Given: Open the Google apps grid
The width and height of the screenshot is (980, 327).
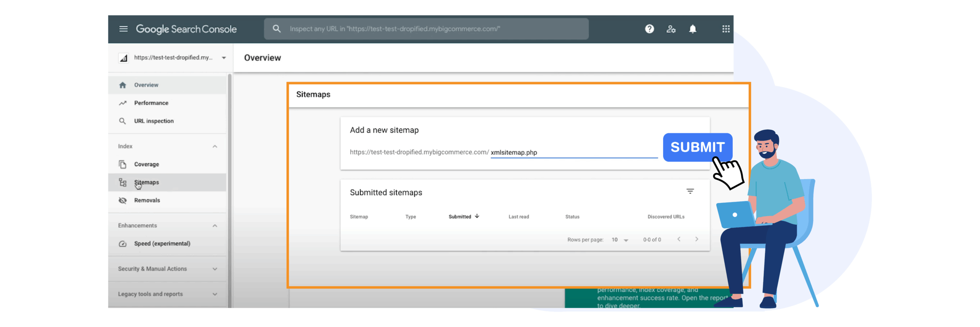Looking at the screenshot, I should [x=726, y=29].
